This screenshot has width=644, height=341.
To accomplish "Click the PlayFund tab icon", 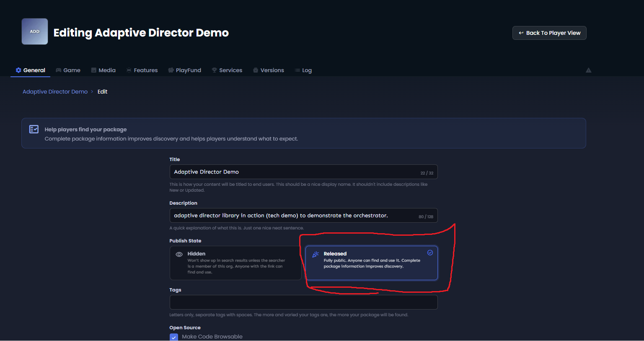I will [x=171, y=70].
